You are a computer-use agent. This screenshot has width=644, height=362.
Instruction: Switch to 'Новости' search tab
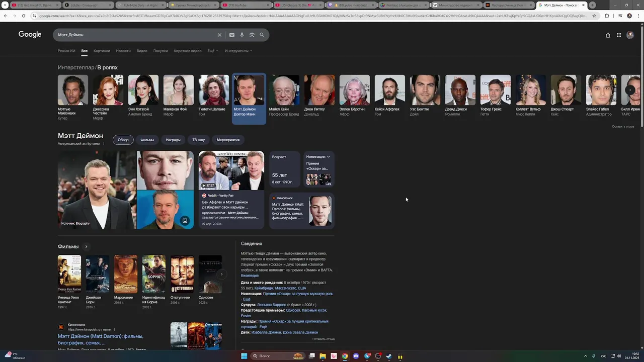[x=123, y=51]
